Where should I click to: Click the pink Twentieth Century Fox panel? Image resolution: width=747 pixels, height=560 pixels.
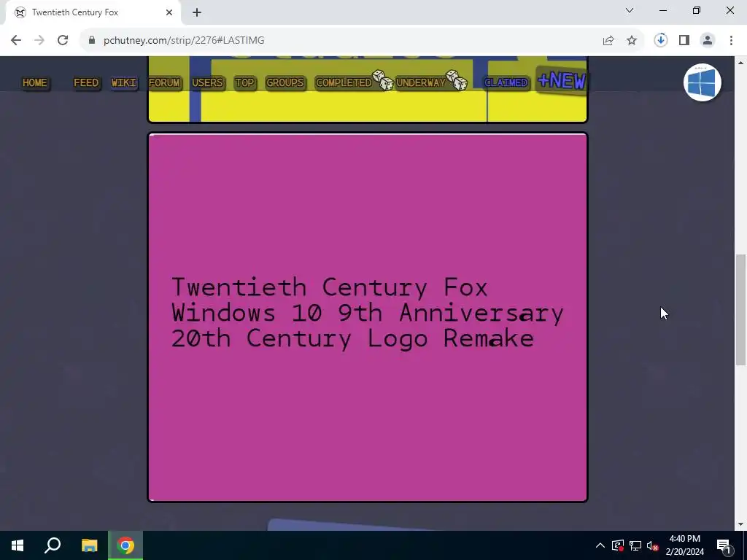coord(368,318)
